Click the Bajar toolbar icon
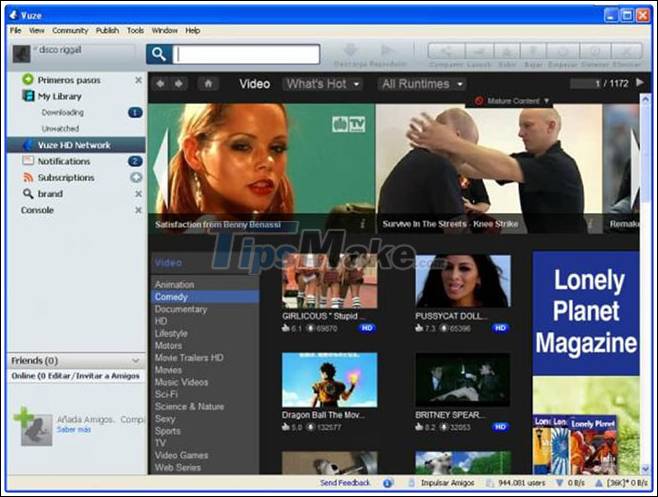658x497 pixels. (533, 51)
